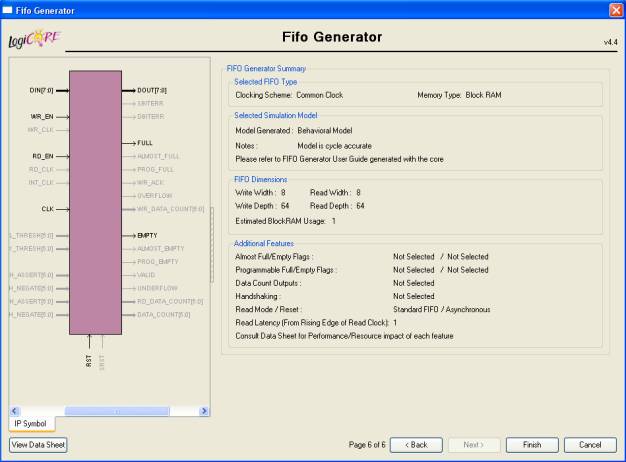Click the 'Data Count Outputs' label
The width and height of the screenshot is (626, 462).
tap(268, 283)
